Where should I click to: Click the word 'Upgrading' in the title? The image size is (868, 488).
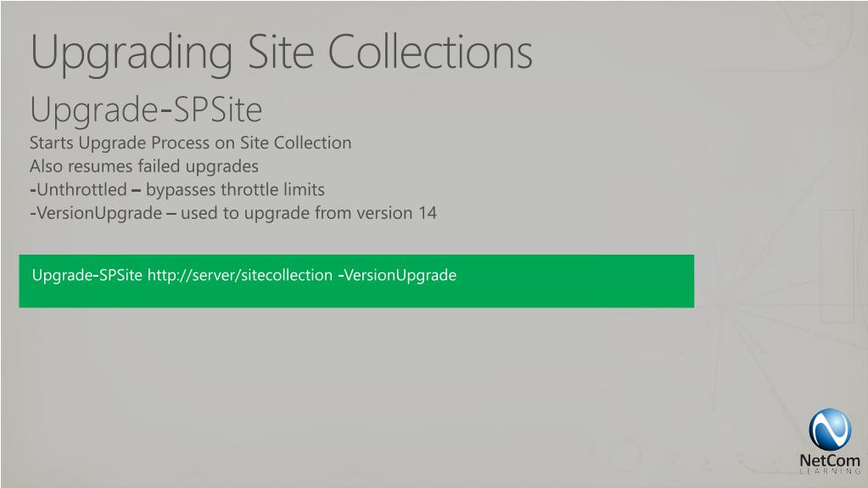(132, 54)
